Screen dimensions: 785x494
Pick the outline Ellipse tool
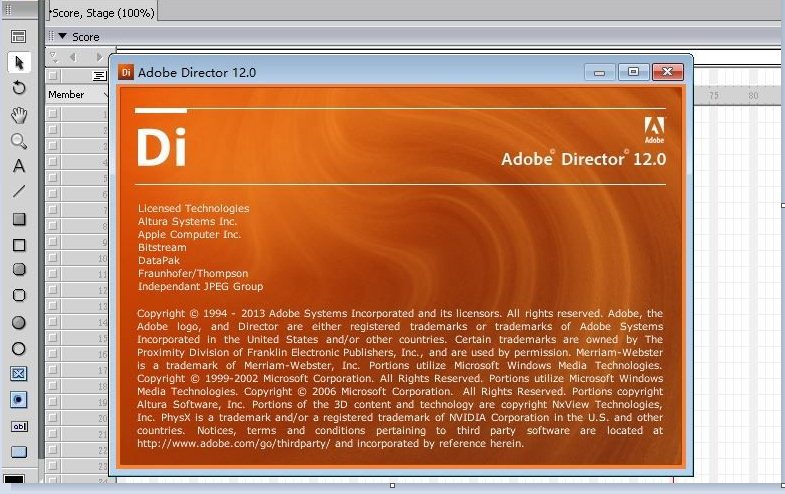[x=19, y=348]
